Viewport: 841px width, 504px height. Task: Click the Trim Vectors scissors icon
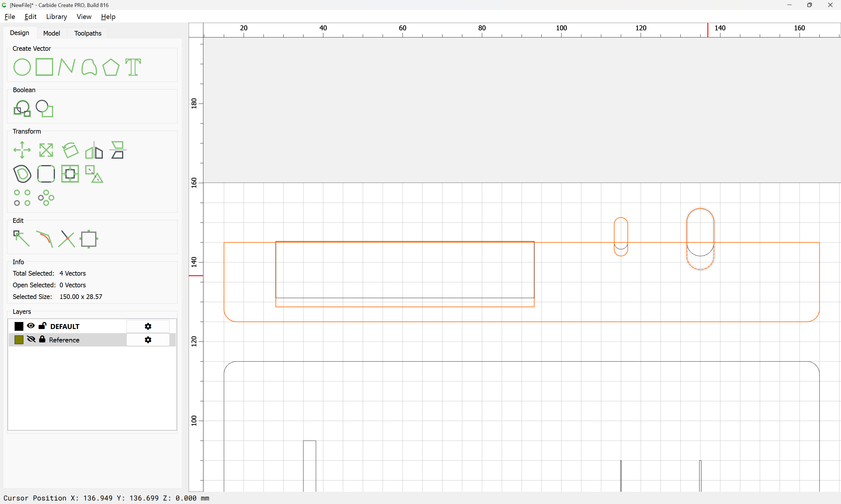pos(66,239)
